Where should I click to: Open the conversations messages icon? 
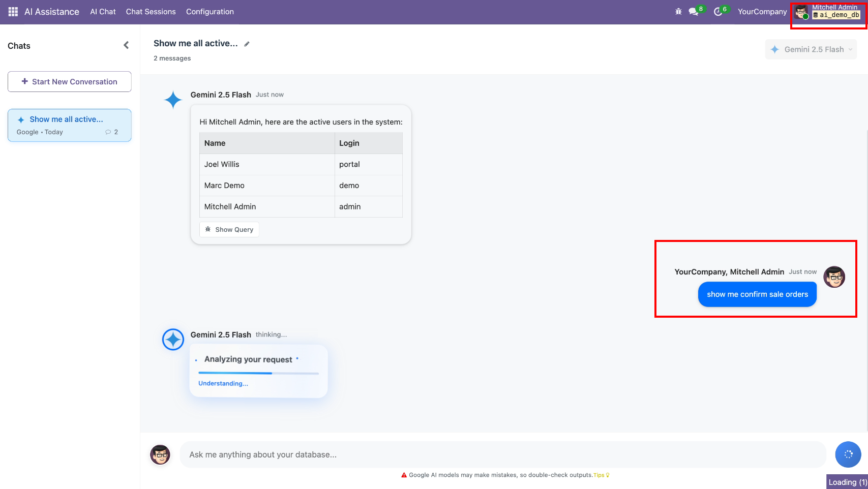click(694, 12)
